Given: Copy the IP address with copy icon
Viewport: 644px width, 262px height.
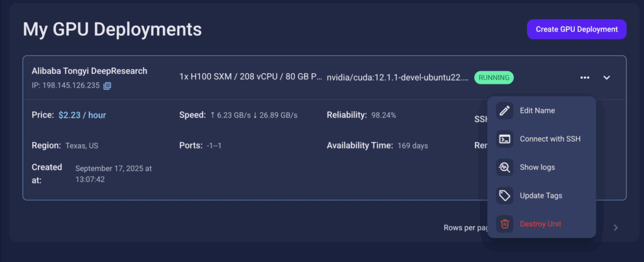Looking at the screenshot, I should tap(107, 86).
